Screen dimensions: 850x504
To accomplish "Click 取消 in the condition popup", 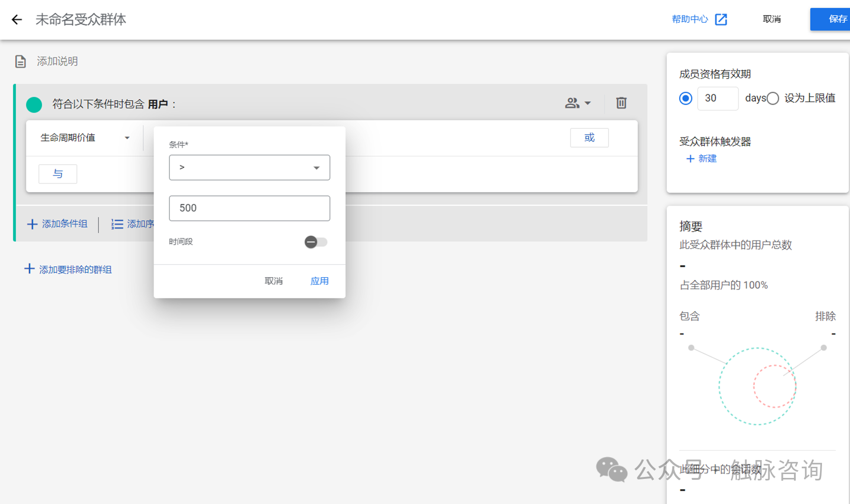I will point(273,281).
